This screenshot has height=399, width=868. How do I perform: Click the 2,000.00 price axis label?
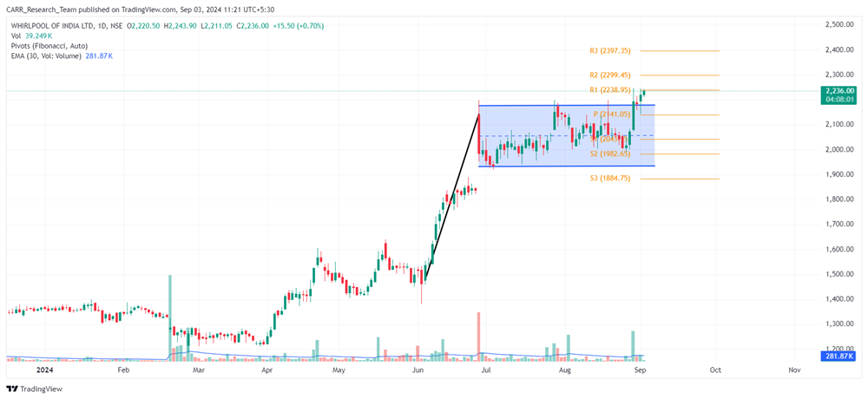click(x=841, y=149)
